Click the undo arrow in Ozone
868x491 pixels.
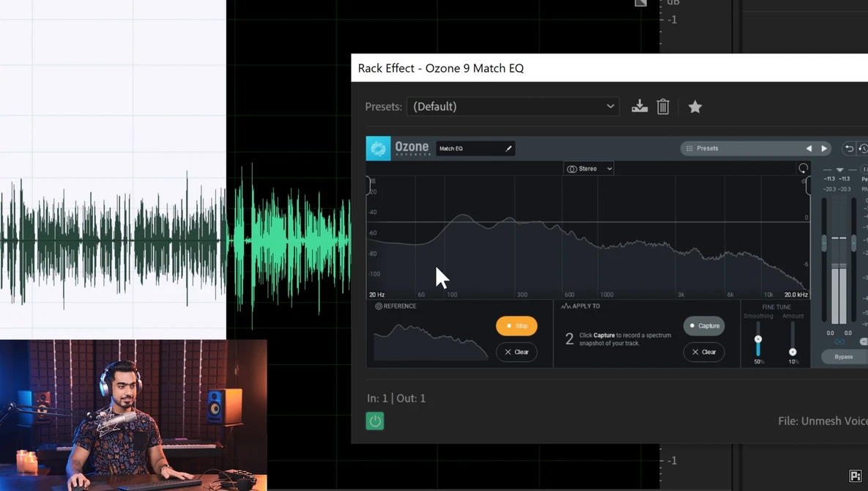(849, 148)
